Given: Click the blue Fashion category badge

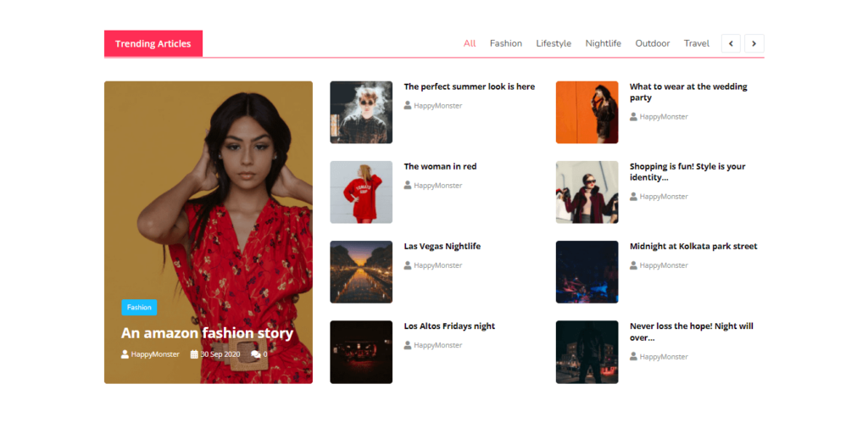Looking at the screenshot, I should click(139, 308).
